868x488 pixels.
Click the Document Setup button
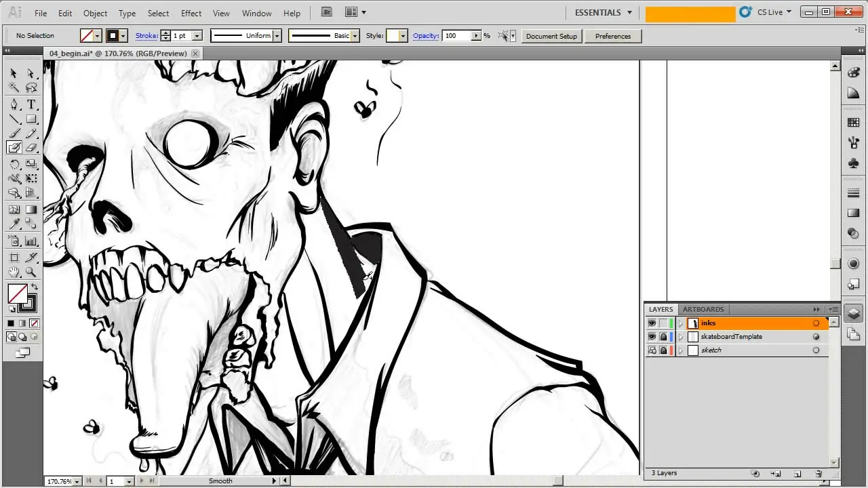pos(551,36)
